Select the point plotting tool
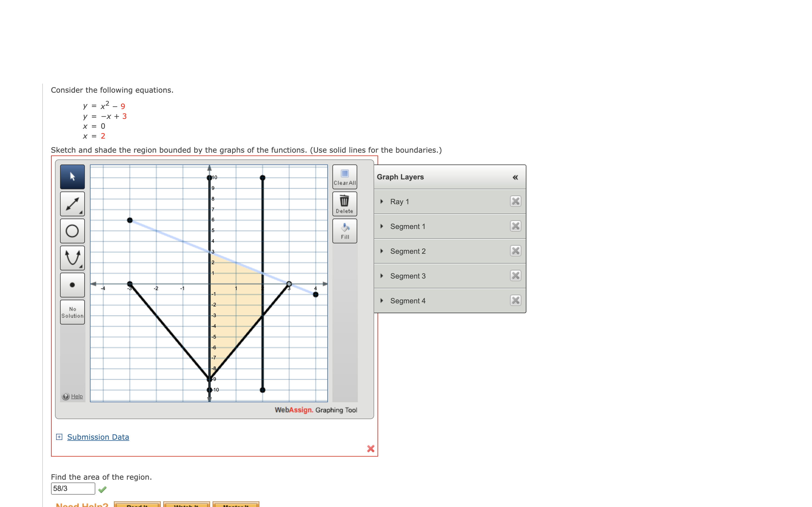The image size is (812, 507). pyautogui.click(x=72, y=285)
